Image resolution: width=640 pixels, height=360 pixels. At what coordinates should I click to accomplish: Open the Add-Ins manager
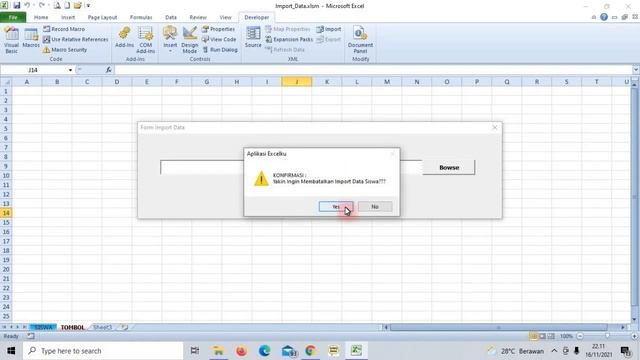[x=124, y=37]
